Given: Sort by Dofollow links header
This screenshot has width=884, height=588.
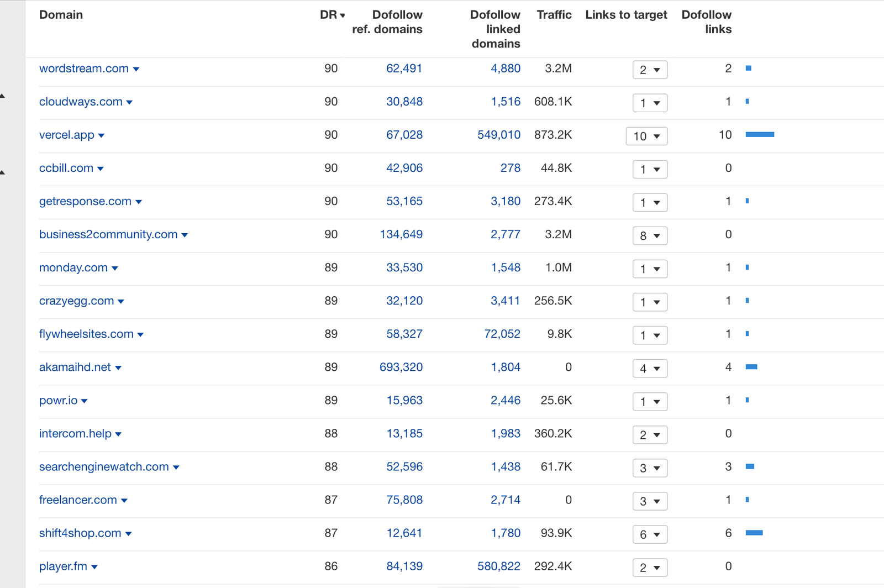Looking at the screenshot, I should (x=707, y=22).
